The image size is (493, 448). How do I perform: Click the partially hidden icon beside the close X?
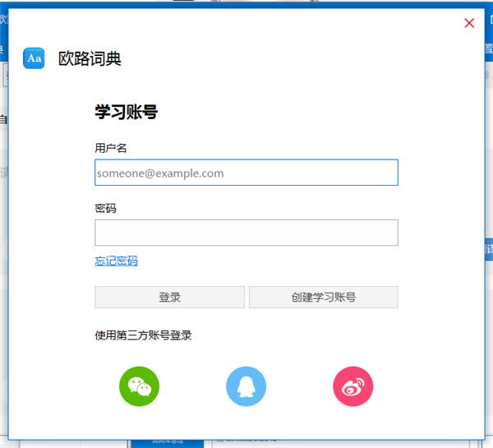[x=491, y=20]
